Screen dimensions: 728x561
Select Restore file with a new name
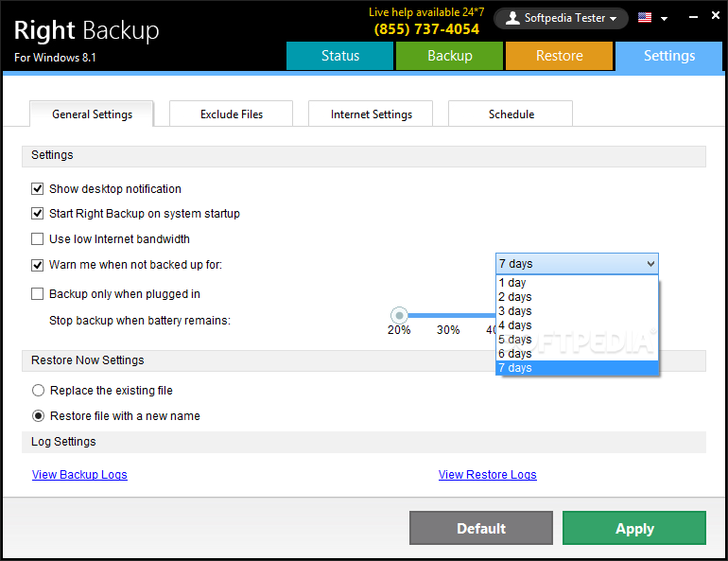point(38,415)
